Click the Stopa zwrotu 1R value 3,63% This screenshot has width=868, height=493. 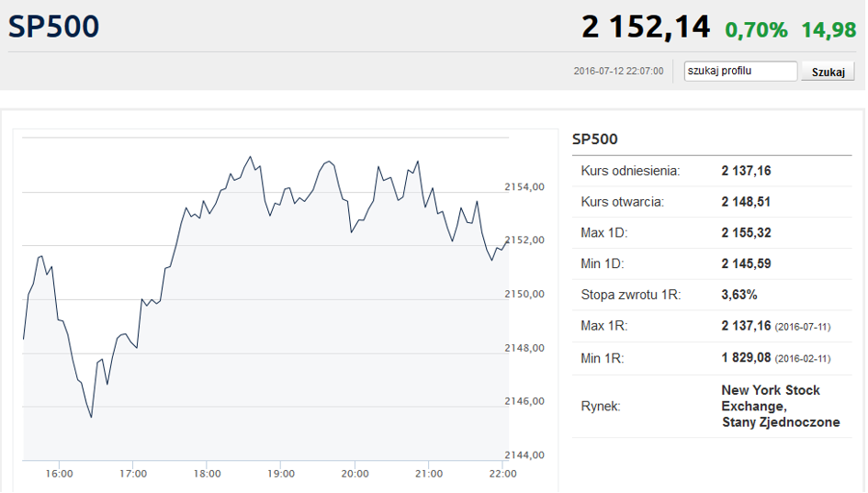tap(739, 295)
